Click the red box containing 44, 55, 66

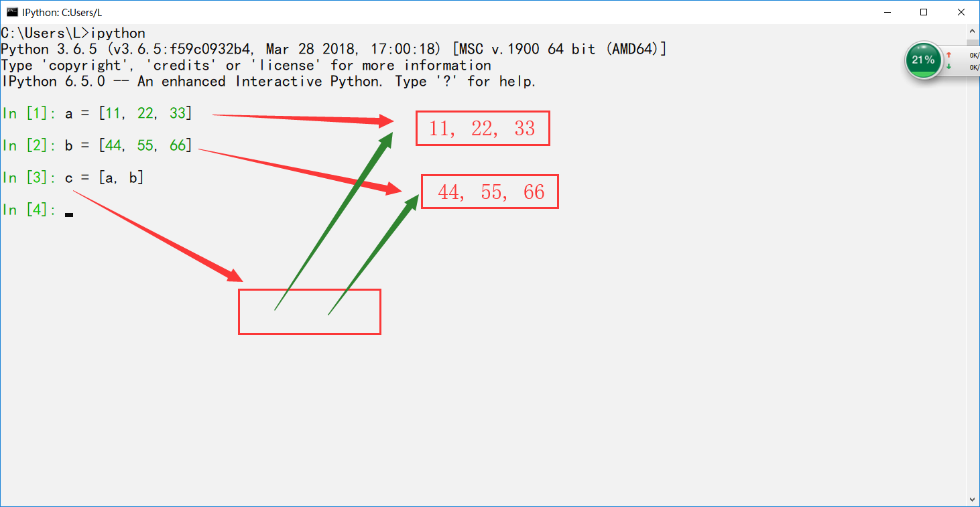pyautogui.click(x=489, y=192)
